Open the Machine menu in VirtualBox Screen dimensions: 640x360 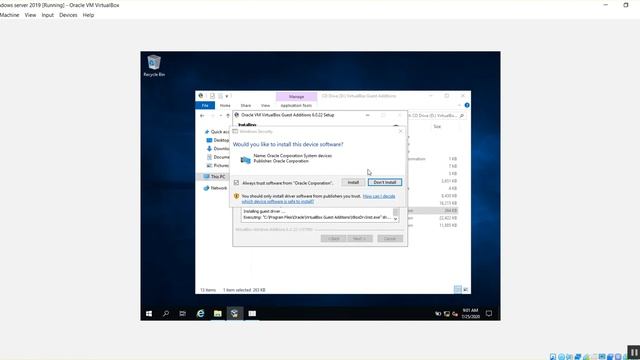tap(9, 15)
